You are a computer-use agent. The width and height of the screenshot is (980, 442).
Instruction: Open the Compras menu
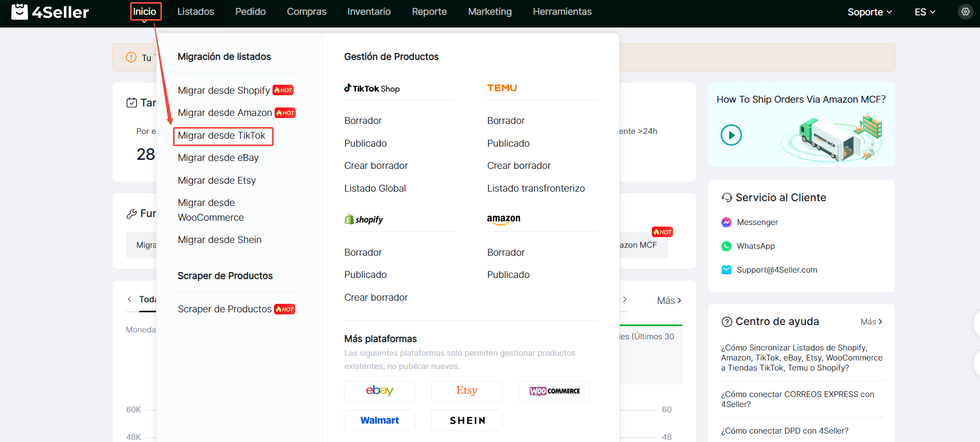(x=306, y=12)
